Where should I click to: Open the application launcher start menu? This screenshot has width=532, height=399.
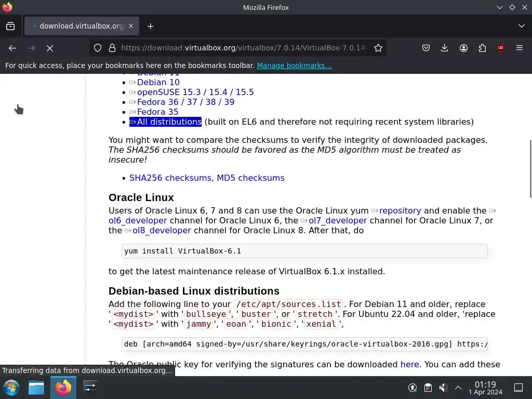tap(11, 388)
